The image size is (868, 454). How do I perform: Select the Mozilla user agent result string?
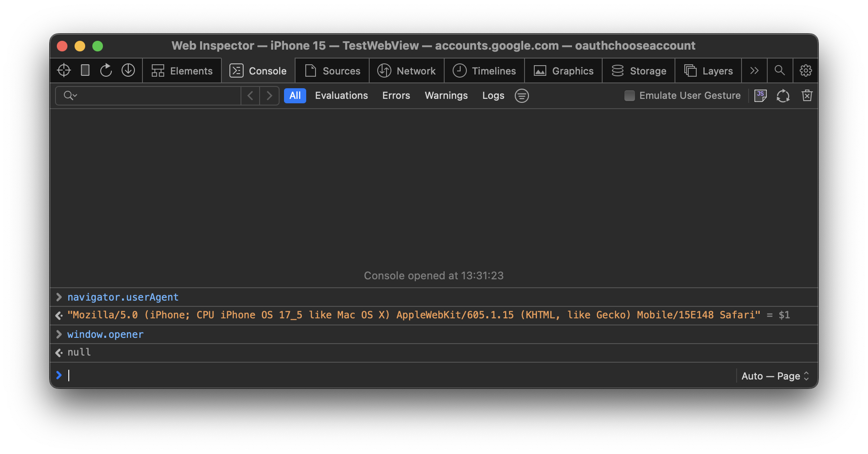414,315
